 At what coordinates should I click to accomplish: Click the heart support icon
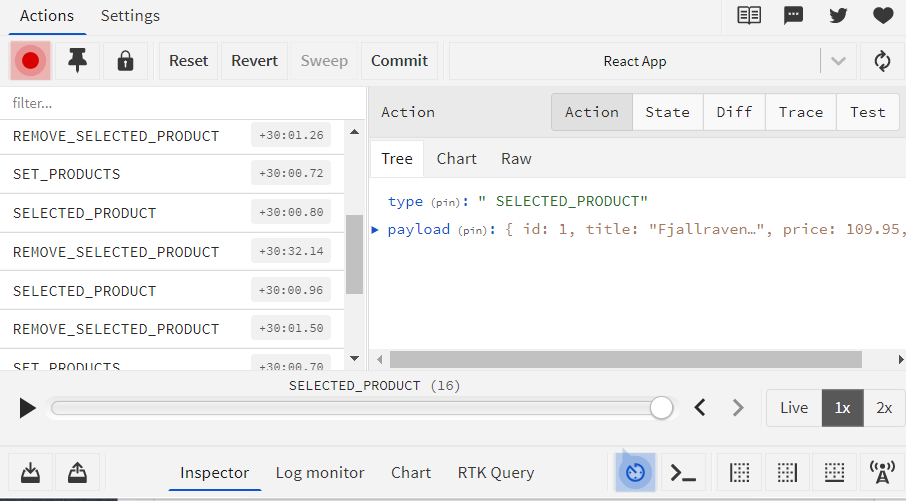[x=883, y=16]
